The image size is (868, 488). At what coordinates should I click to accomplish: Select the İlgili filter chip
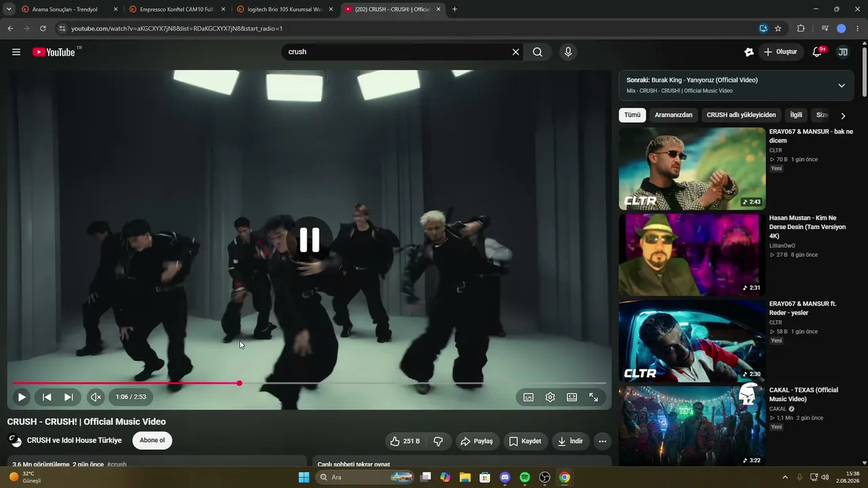click(796, 115)
